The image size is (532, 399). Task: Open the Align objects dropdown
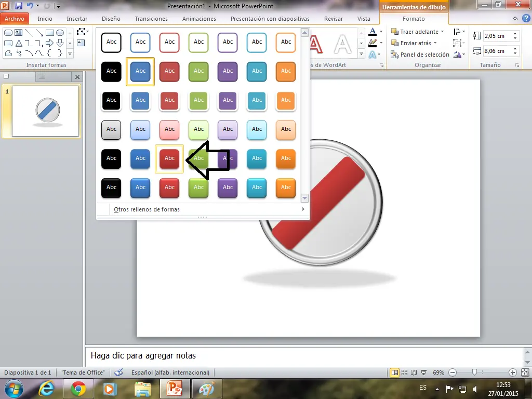click(x=459, y=32)
